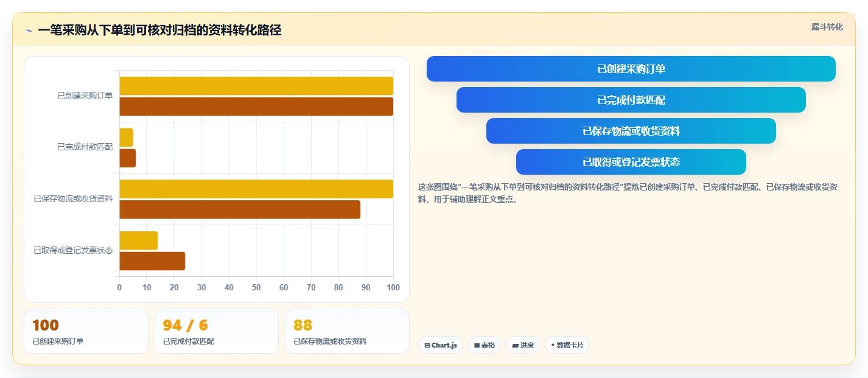
Task: Click the x-axis tick label 50
Action: (256, 287)
